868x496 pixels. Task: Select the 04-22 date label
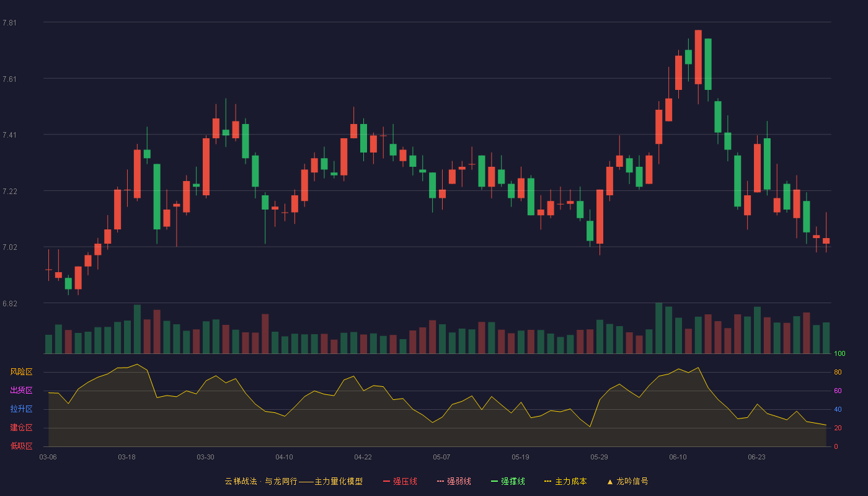tap(363, 457)
